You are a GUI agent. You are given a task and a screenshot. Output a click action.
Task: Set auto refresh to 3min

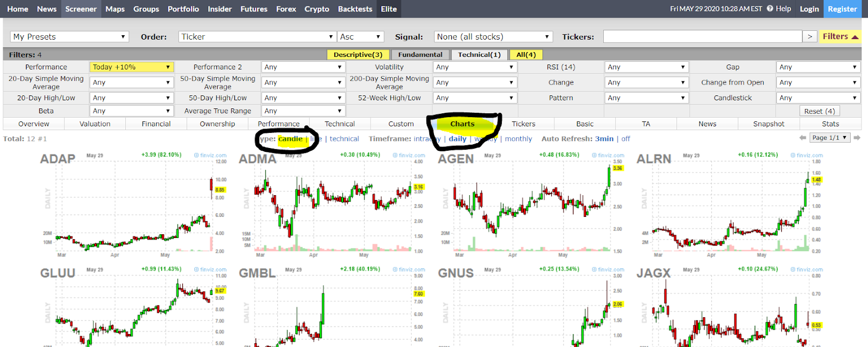tap(604, 139)
